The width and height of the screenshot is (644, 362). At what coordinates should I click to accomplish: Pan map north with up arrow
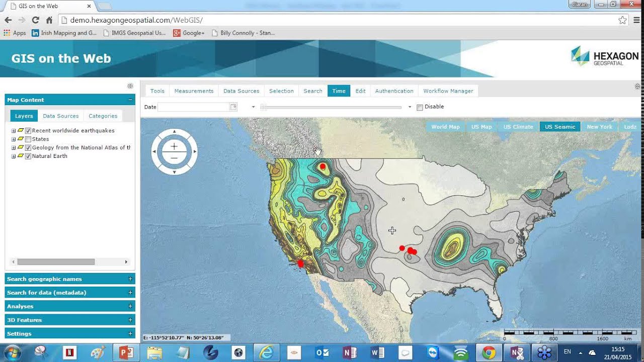[x=174, y=132]
